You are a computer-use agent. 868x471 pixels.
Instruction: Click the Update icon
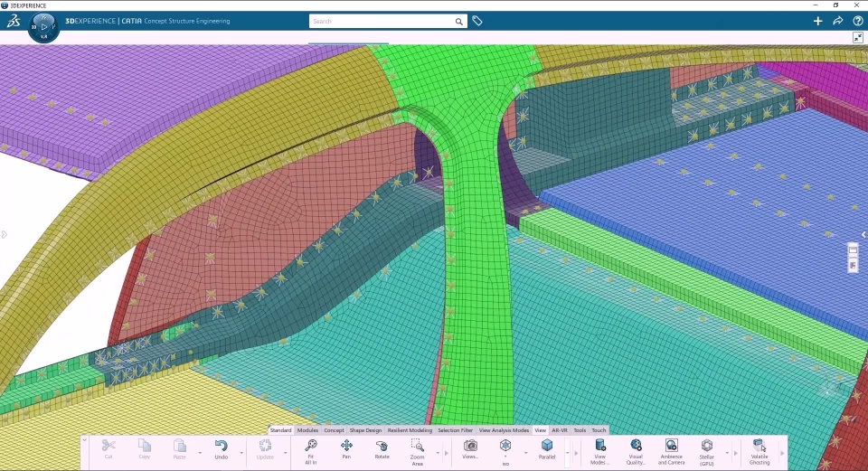point(265,446)
